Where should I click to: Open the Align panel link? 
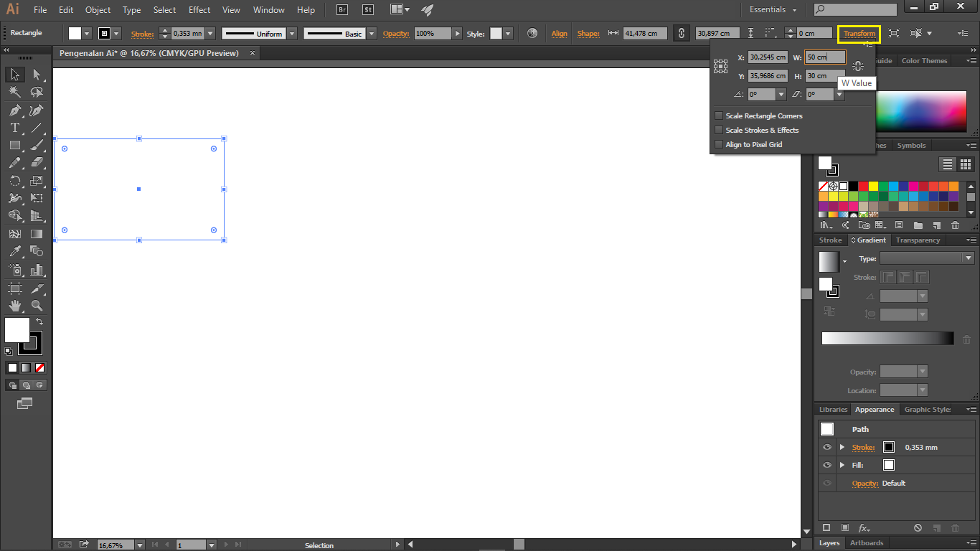pyautogui.click(x=560, y=34)
